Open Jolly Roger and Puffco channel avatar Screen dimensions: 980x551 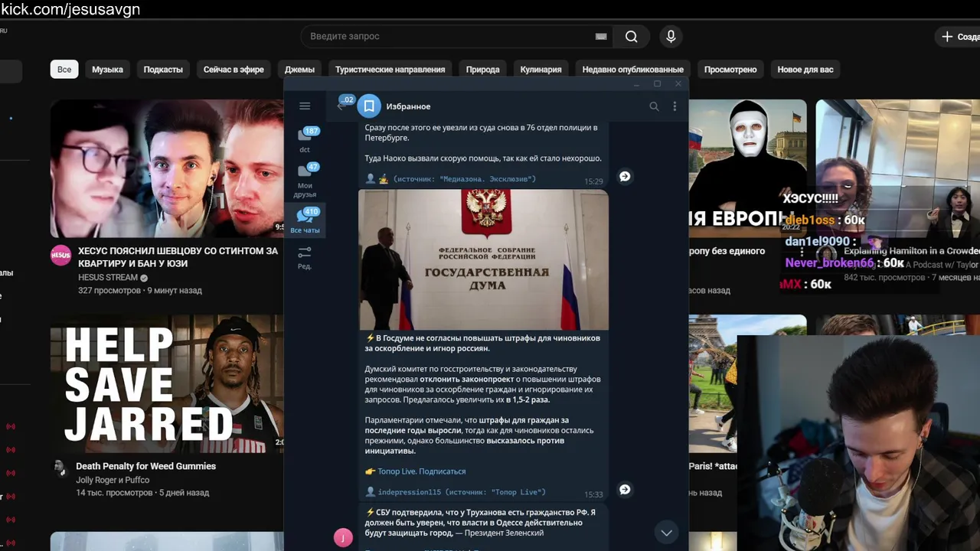[x=60, y=469]
